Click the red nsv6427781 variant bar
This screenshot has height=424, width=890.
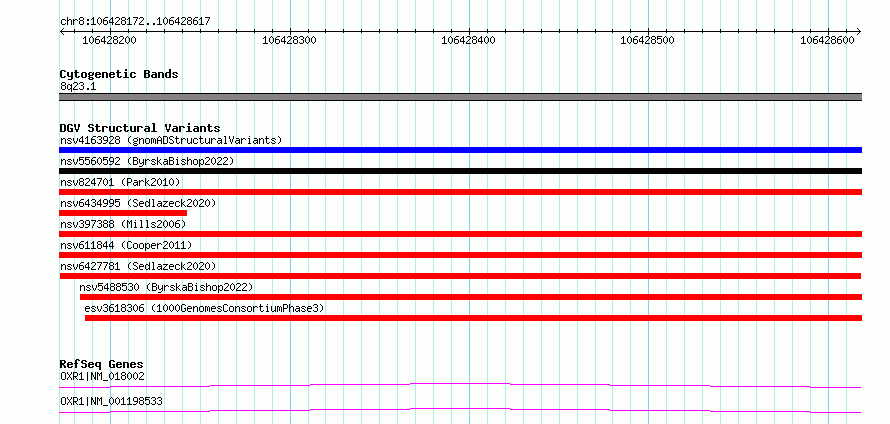tap(460, 276)
